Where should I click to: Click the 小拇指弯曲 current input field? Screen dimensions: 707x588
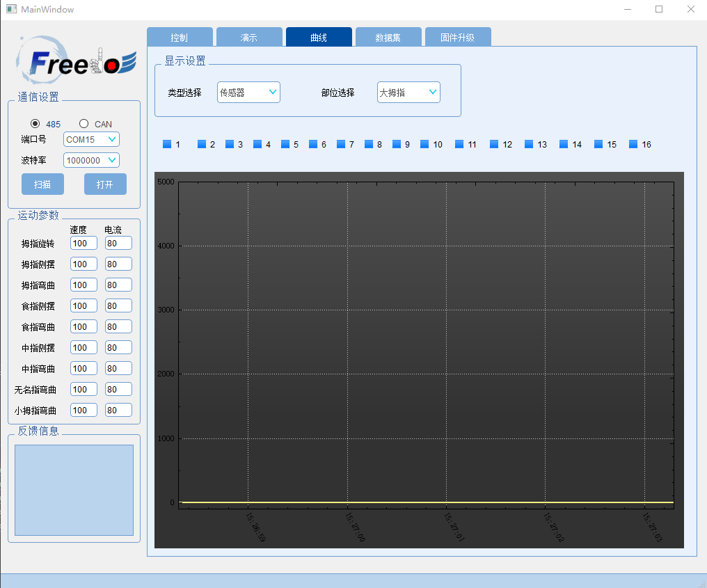(118, 411)
